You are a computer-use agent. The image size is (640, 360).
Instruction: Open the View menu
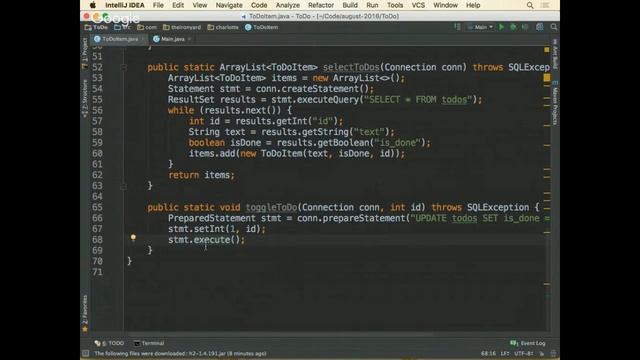200,5
